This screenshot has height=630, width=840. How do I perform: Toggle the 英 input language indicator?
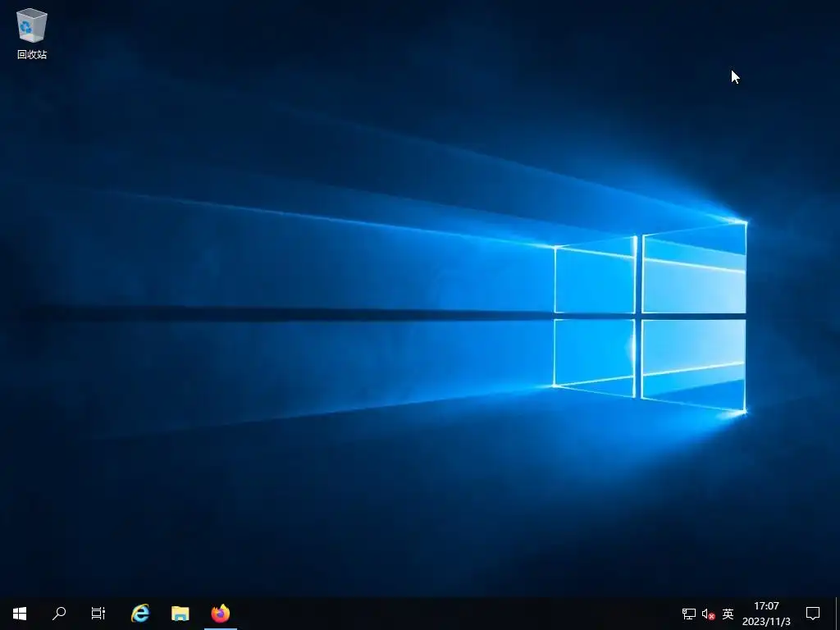tap(728, 614)
